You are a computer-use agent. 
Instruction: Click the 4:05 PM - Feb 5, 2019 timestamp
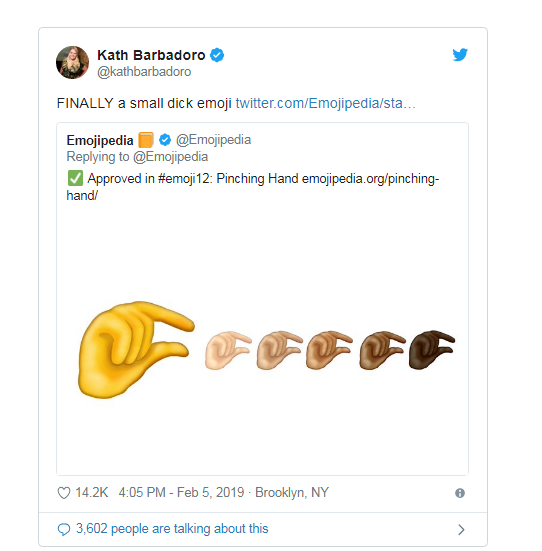pyautogui.click(x=181, y=493)
